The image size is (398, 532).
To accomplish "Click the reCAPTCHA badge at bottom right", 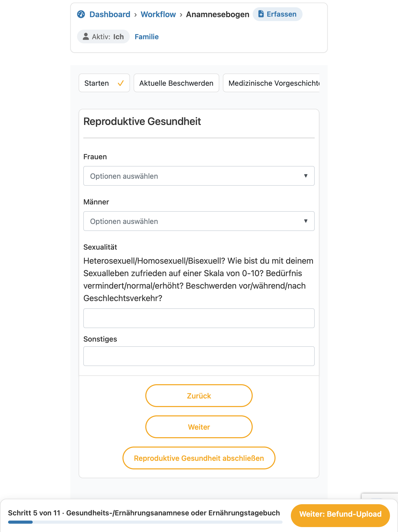I will point(380,496).
